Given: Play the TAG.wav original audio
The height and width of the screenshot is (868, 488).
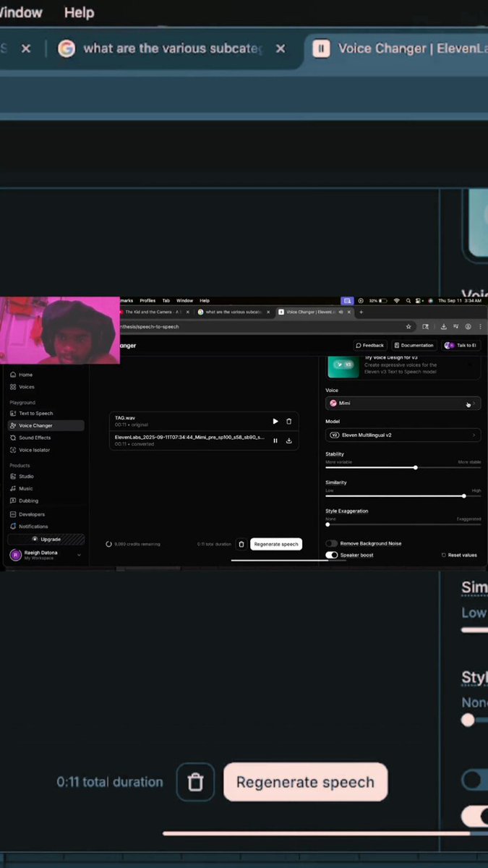Looking at the screenshot, I should point(275,421).
